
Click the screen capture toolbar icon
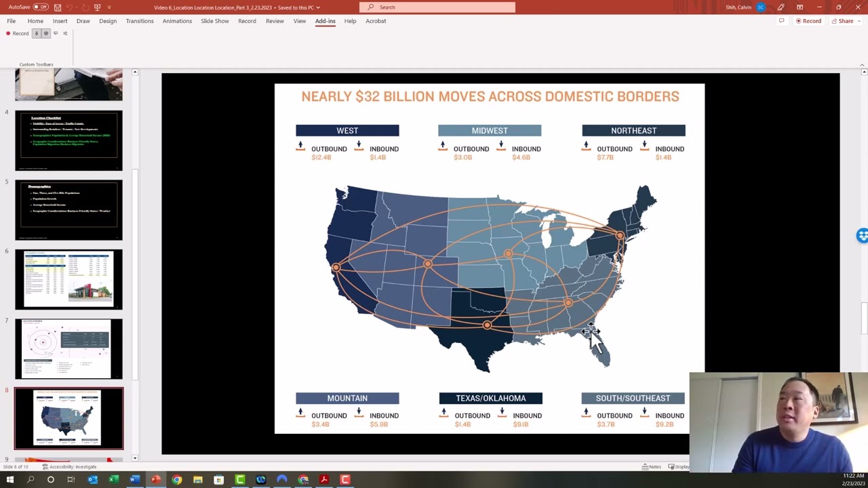coord(56,33)
